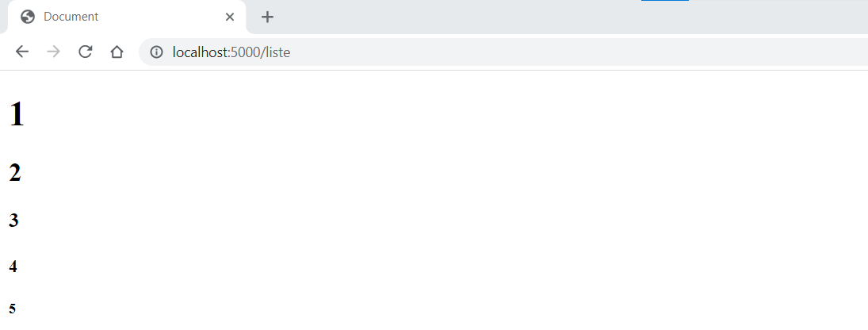
Task: Click the empty tab strip beside the new tab button
Action: (x=476, y=17)
